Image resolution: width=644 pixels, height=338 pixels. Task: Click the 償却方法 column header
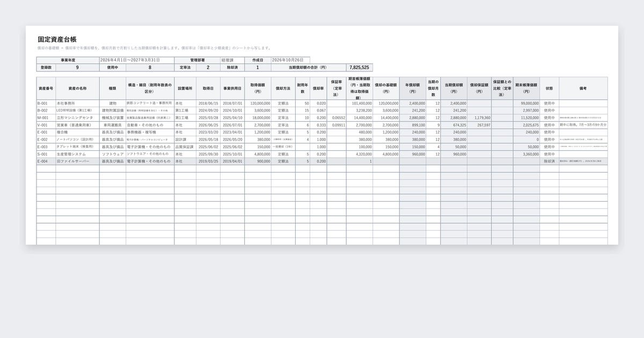point(283,88)
